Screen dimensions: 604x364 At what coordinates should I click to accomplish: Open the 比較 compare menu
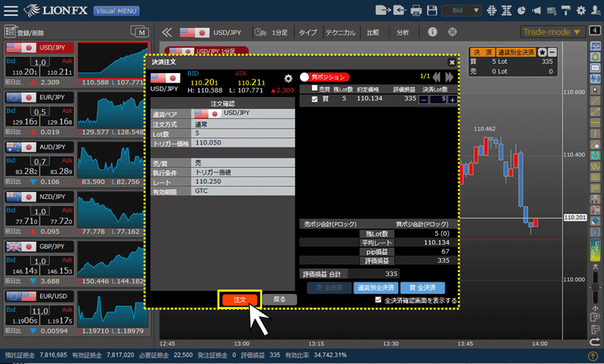[x=373, y=33]
